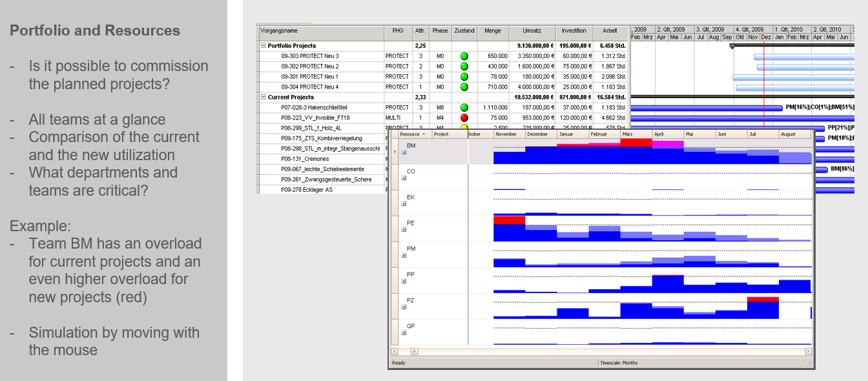Toggle sort order on the Resource column
The image size is (868, 381).
[413, 134]
